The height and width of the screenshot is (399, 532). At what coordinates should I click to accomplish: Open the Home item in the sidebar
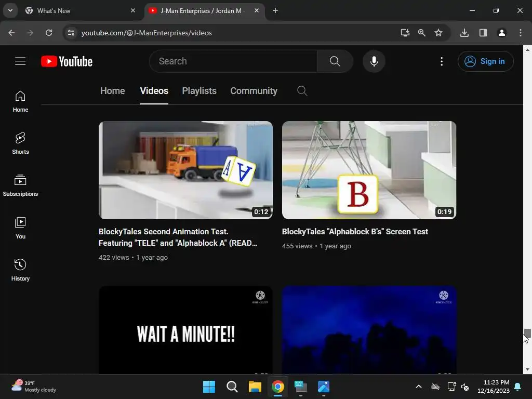[20, 101]
